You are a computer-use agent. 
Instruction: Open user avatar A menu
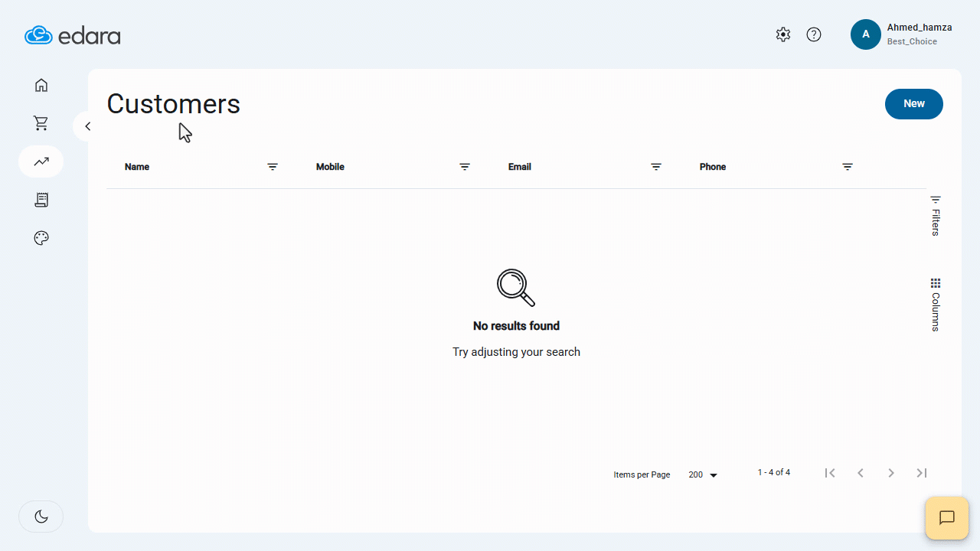pos(866,34)
